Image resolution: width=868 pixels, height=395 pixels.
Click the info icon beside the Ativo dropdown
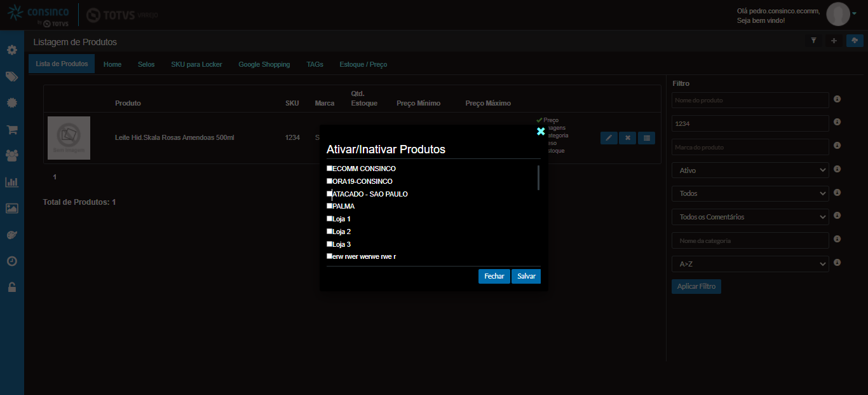coord(837,169)
